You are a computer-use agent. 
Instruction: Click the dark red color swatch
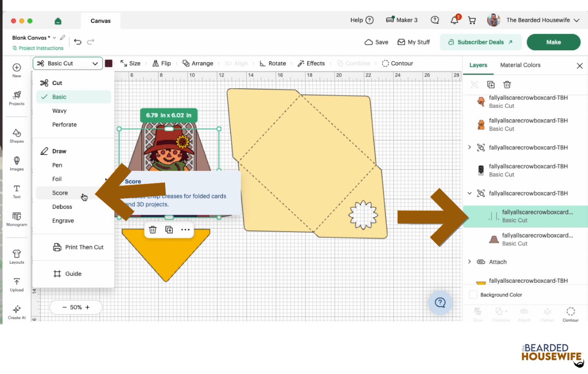(x=109, y=63)
